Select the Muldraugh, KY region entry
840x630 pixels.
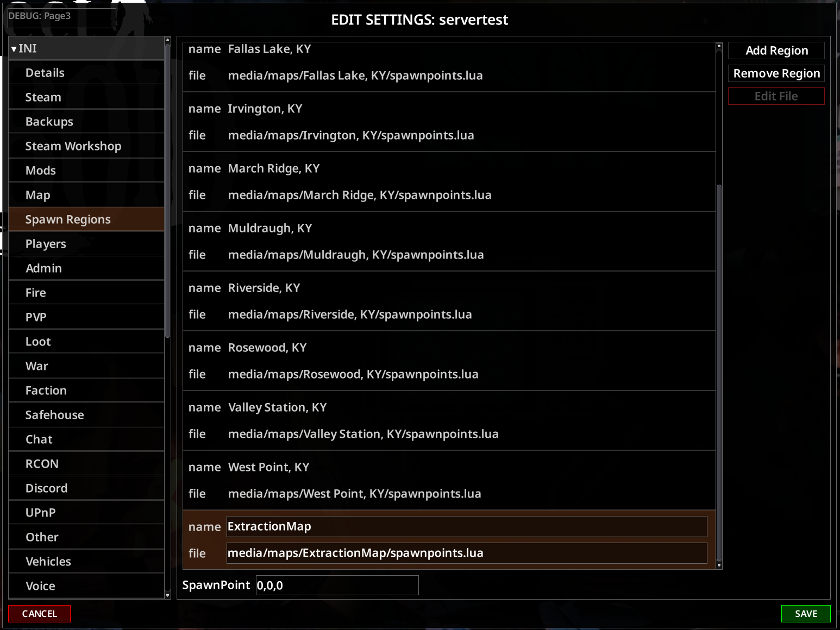coord(449,241)
